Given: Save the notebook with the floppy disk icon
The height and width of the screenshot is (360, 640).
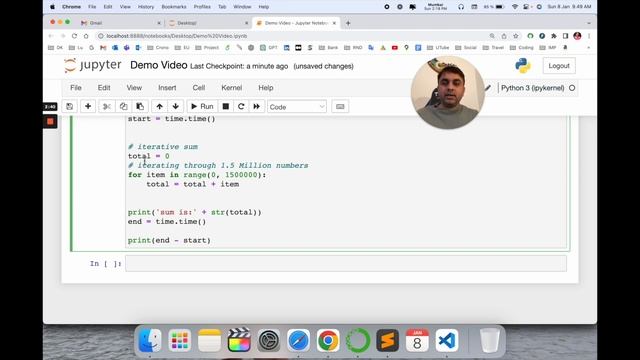Looking at the screenshot, I should (69, 107).
